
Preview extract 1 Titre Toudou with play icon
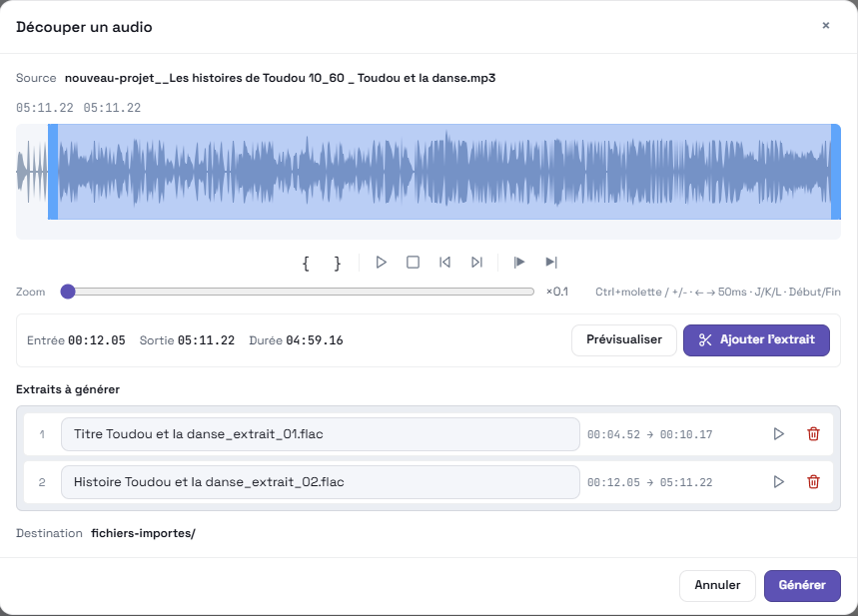pos(778,434)
